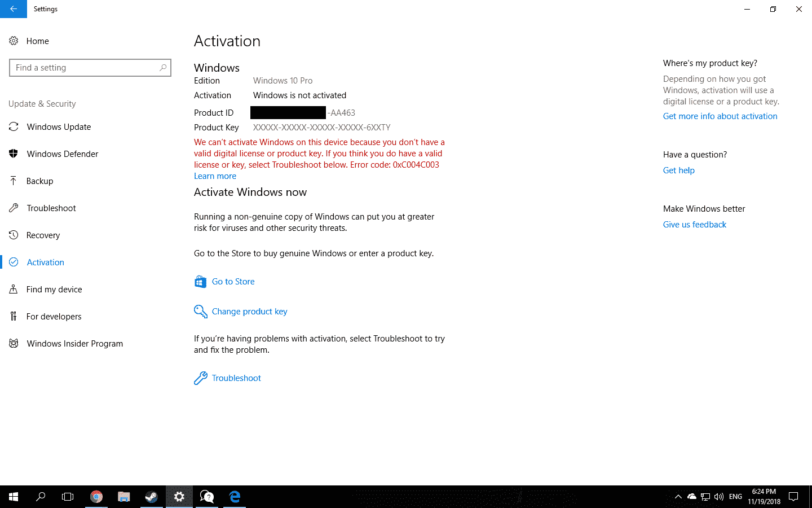Click the Windows 10 Pro edition text
The image size is (812, 508).
283,81
